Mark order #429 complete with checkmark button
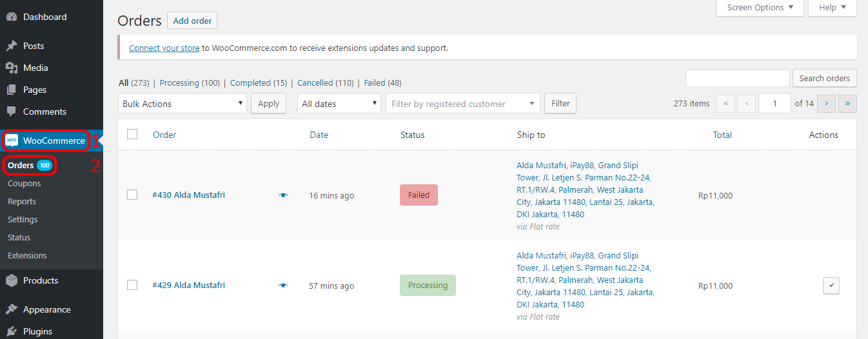Image resolution: width=868 pixels, height=339 pixels. [x=831, y=286]
